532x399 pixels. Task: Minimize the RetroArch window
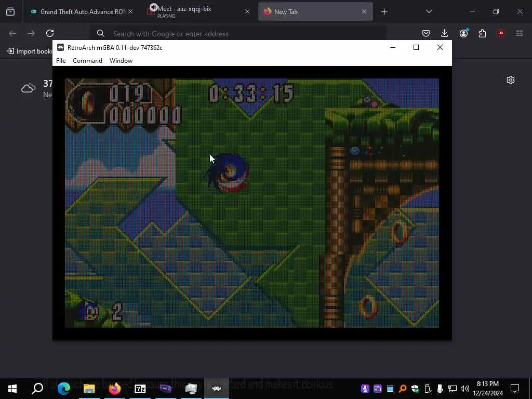(393, 47)
